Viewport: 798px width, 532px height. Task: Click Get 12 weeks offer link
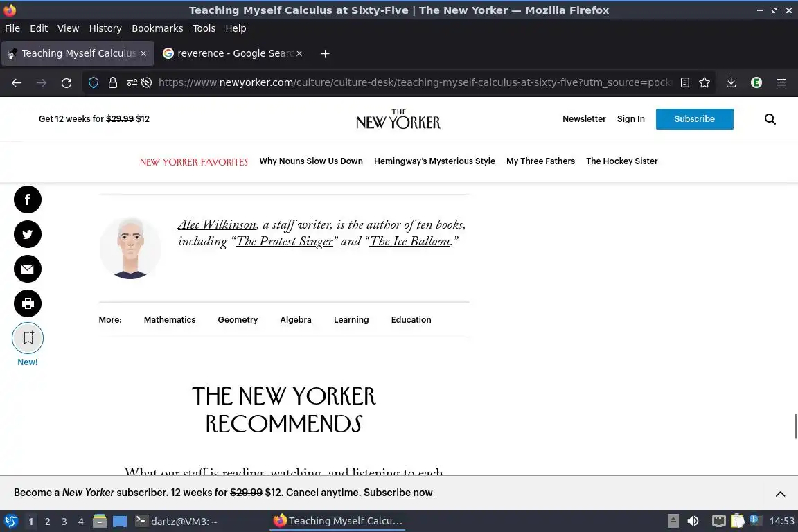coord(94,119)
